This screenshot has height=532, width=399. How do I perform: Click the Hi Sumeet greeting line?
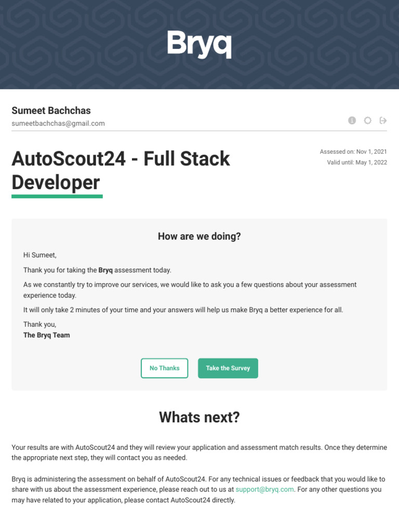point(39,255)
